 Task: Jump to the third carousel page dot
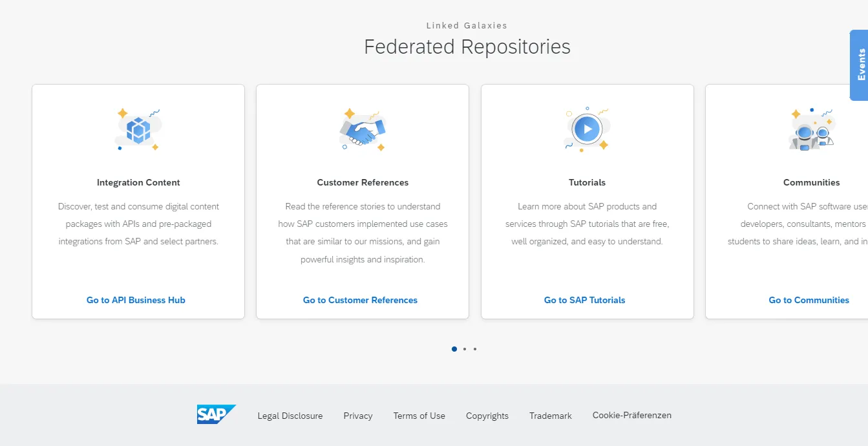pos(475,349)
